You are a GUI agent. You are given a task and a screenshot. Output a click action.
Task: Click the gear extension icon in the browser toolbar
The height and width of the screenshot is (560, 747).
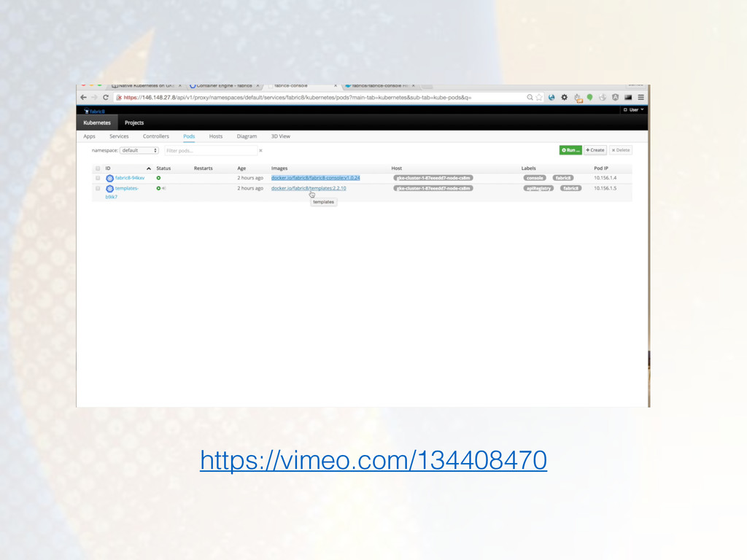pos(565,97)
